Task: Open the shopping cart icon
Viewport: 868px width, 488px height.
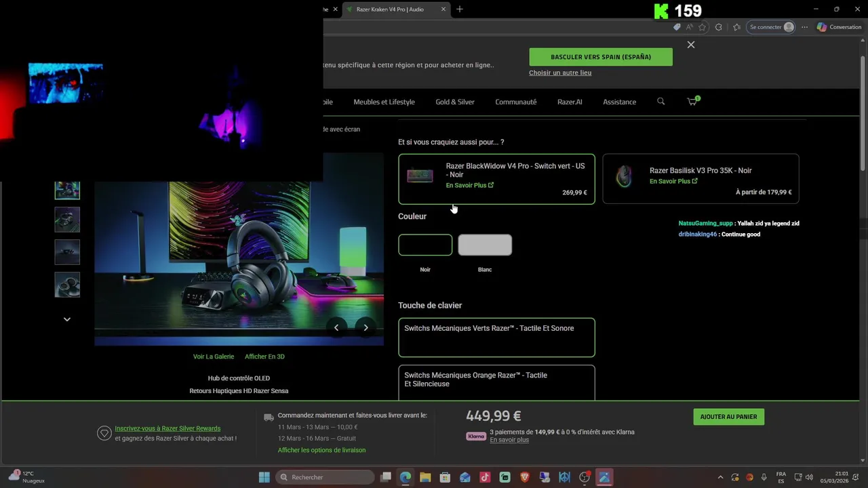Action: (692, 101)
